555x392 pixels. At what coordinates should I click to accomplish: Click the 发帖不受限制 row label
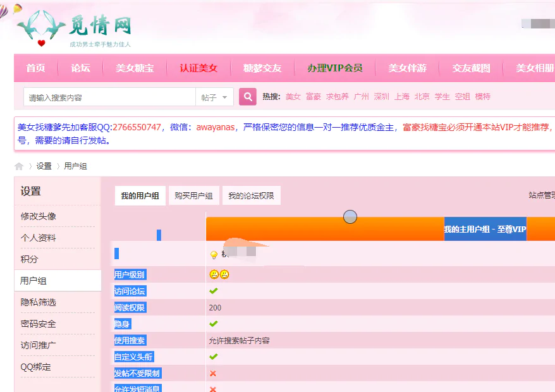[138, 373]
